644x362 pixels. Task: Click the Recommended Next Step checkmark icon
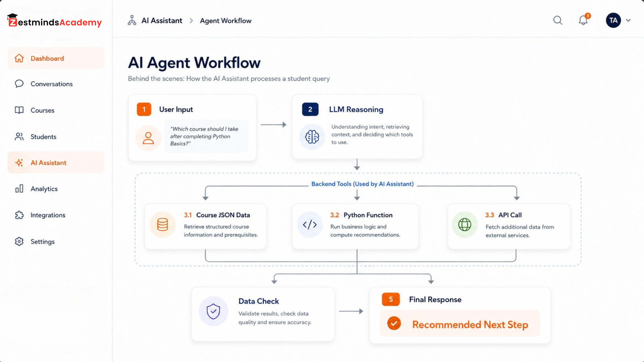click(394, 324)
